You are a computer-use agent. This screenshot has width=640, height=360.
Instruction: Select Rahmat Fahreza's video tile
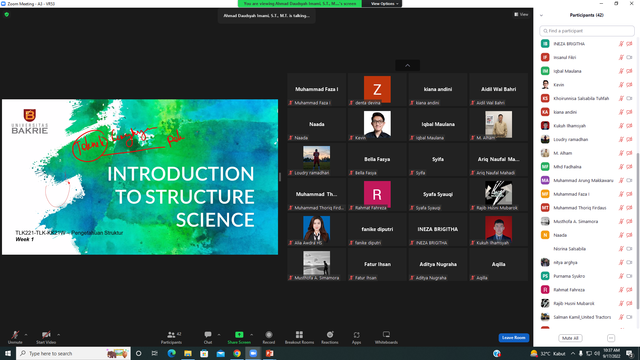pyautogui.click(x=377, y=195)
